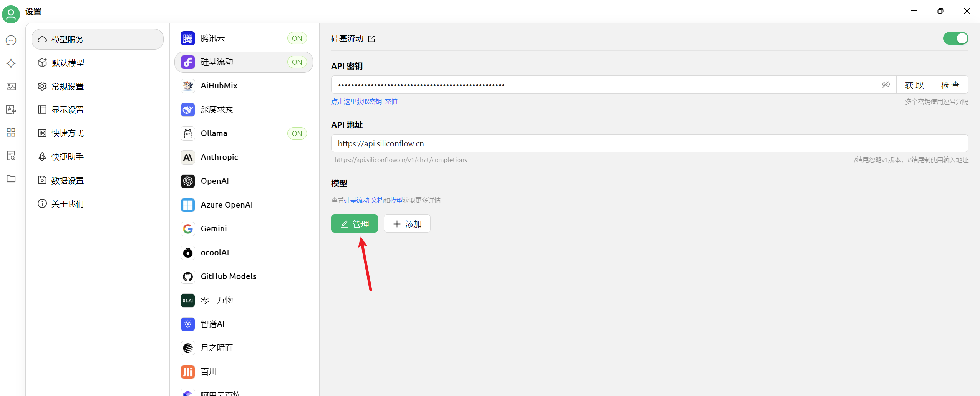Open the 常规设置 settings section
Screen dimensions: 980x396
coord(98,87)
